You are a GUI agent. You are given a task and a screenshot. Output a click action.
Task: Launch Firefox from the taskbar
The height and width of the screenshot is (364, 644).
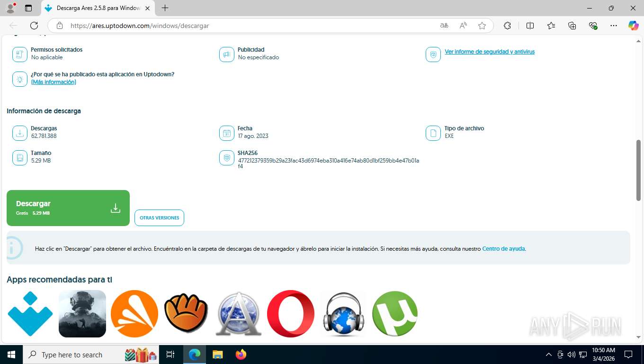point(241,355)
